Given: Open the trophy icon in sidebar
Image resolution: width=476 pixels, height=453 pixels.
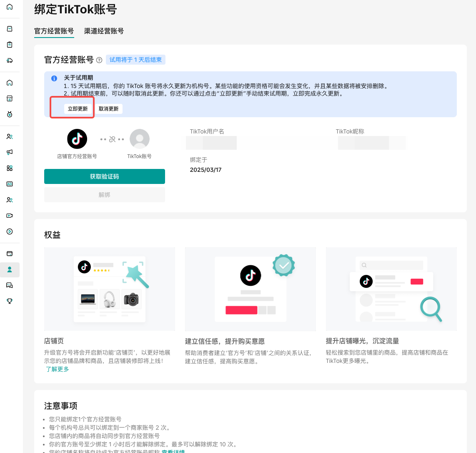Looking at the screenshot, I should pos(10,301).
